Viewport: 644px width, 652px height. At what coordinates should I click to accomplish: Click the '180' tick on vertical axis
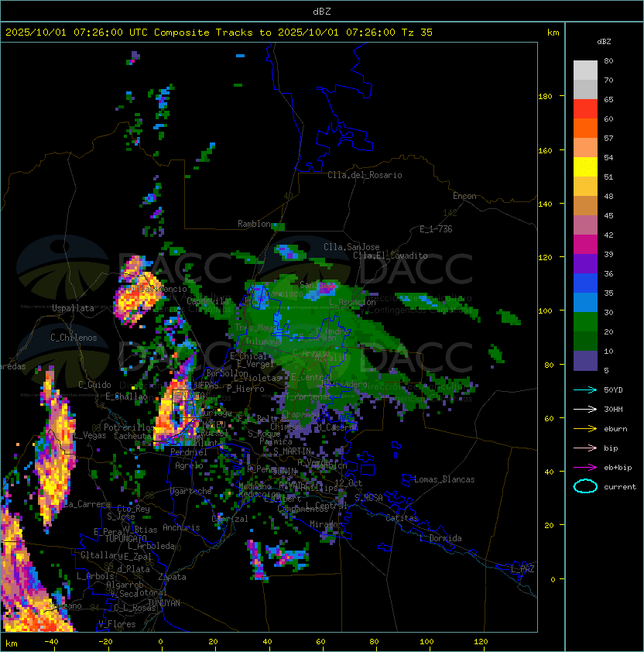[x=545, y=97]
